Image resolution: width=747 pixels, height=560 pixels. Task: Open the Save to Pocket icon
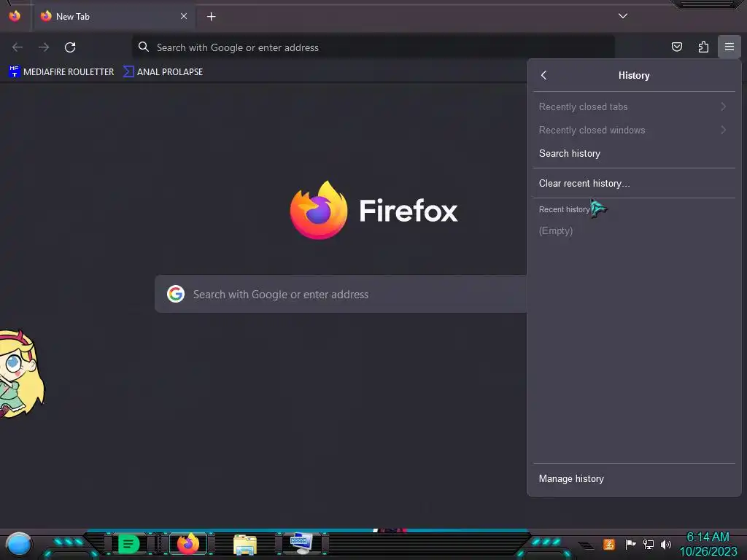click(x=676, y=47)
